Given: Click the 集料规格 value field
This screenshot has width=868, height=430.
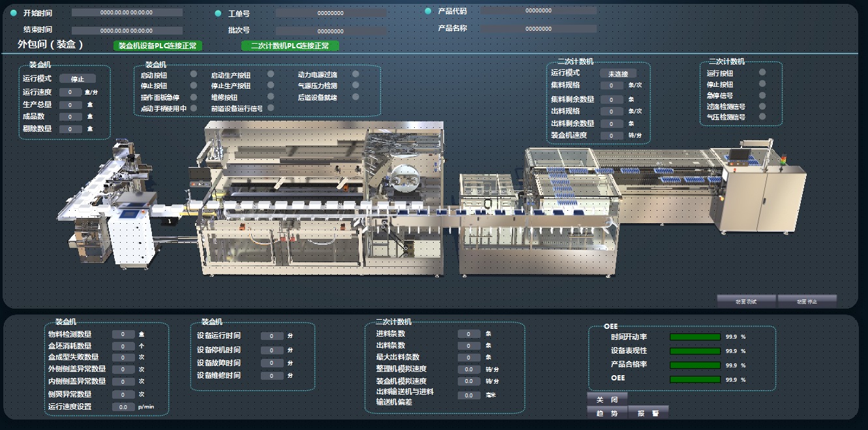Looking at the screenshot, I should pyautogui.click(x=612, y=85).
